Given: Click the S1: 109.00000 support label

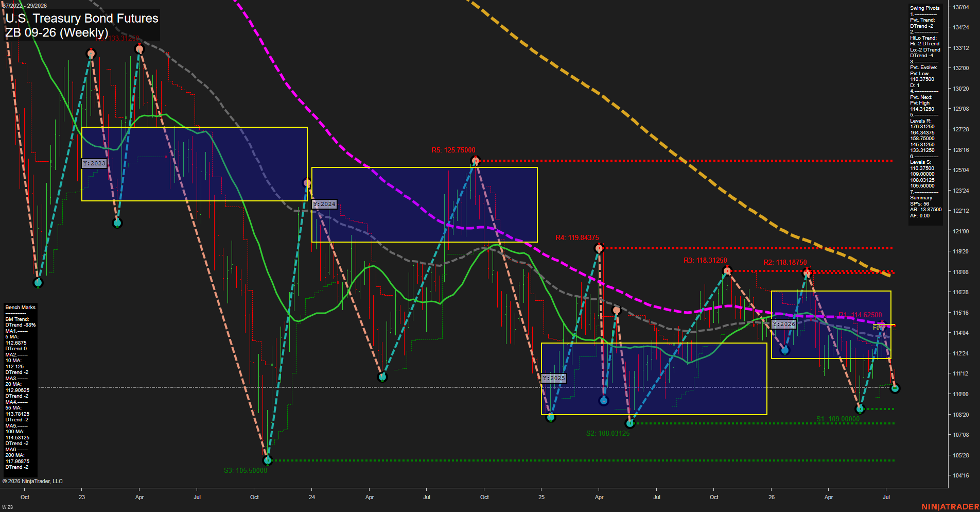Looking at the screenshot, I should click(838, 419).
